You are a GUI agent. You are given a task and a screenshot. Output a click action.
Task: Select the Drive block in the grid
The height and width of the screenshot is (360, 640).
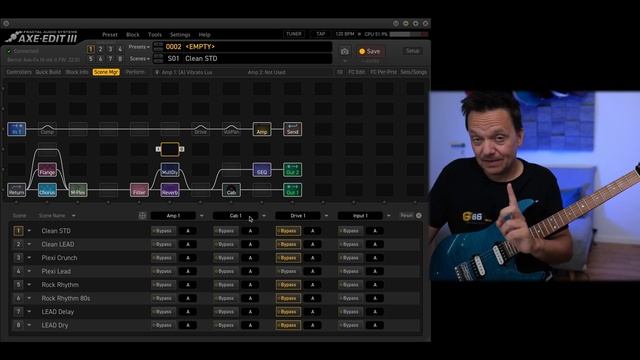[x=200, y=129]
